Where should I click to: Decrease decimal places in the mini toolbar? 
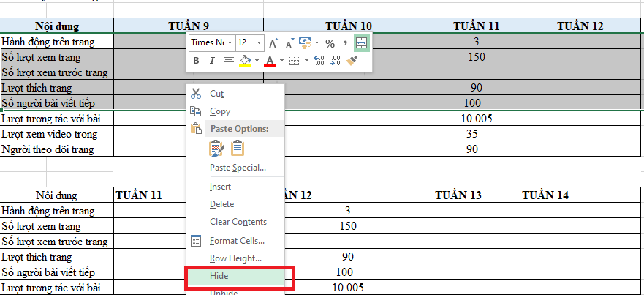[x=335, y=61]
